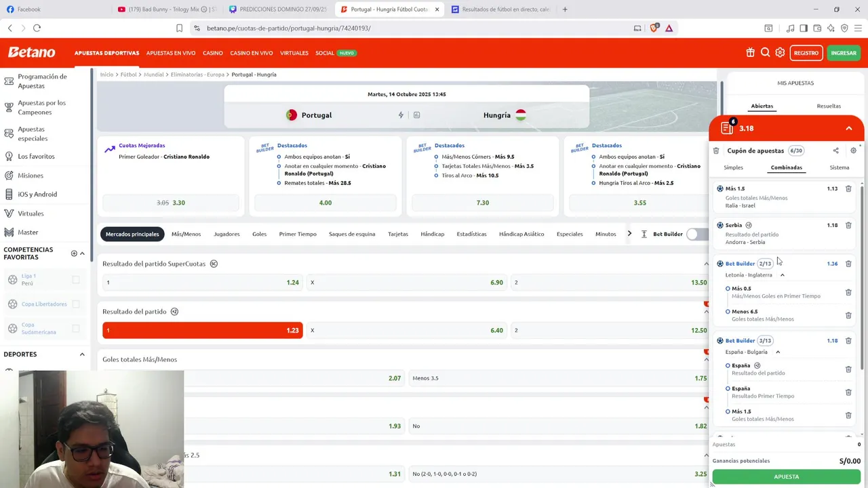Viewport: 868px width, 488px height.
Task: Select Cristiano Ronaldo first scorer odds 3.30
Action: pyautogui.click(x=171, y=203)
